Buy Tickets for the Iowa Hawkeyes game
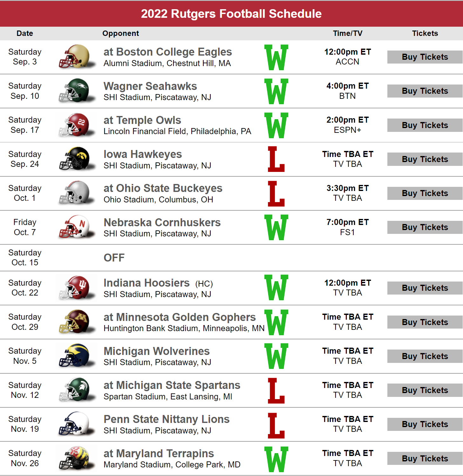The height and width of the screenshot is (476, 463). pyautogui.click(x=425, y=159)
